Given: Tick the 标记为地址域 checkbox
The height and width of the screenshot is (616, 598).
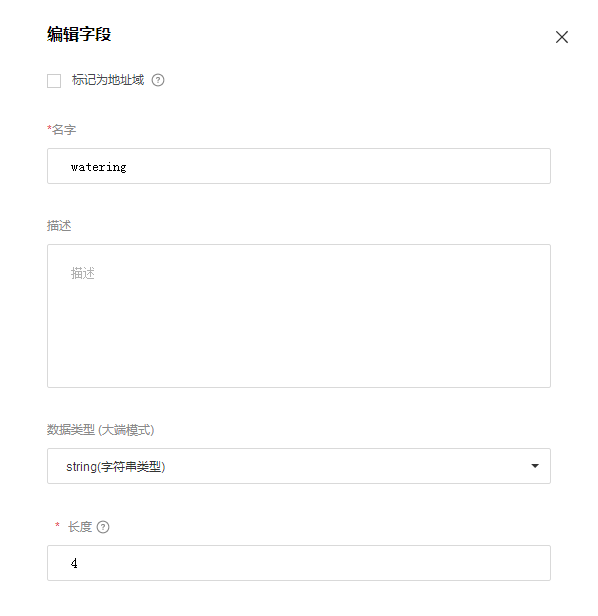Looking at the screenshot, I should [x=54, y=81].
